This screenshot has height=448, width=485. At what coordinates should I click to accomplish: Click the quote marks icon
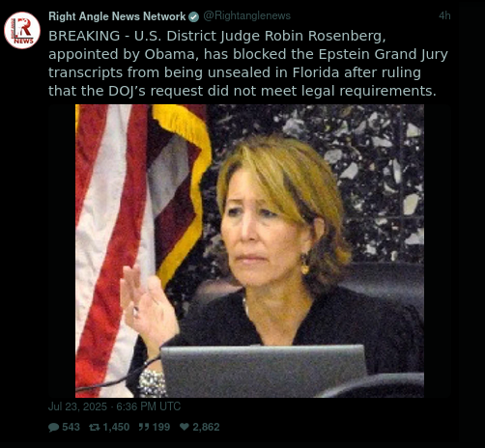(144, 427)
